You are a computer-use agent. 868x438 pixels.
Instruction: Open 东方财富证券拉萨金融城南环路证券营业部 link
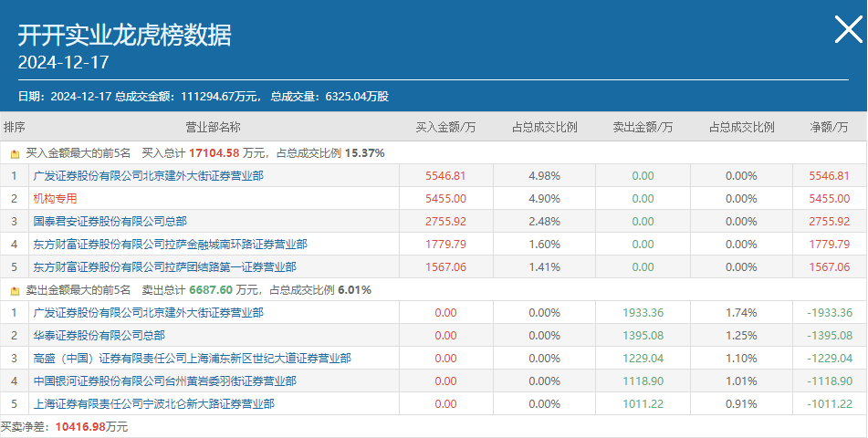(171, 245)
